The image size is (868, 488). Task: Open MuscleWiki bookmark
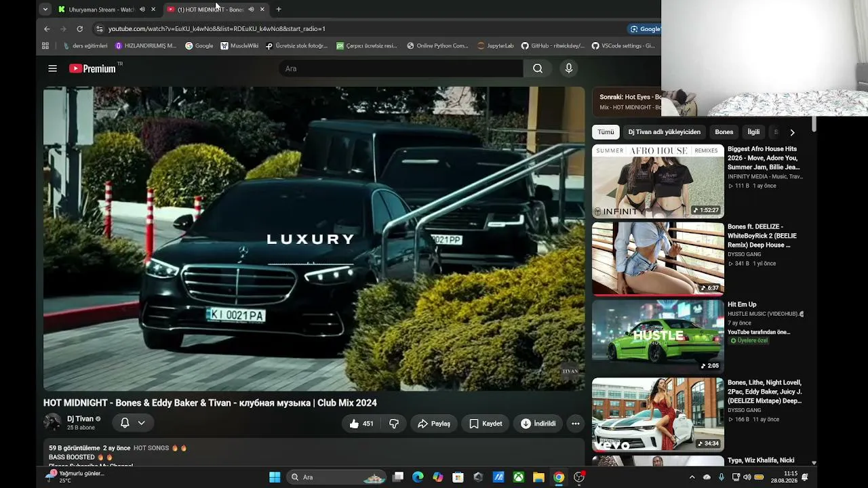click(239, 46)
